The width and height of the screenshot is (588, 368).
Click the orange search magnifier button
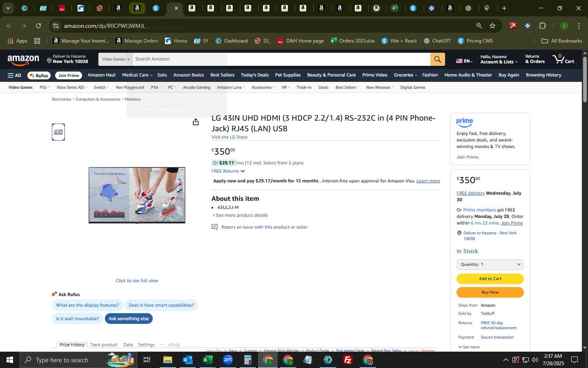pyautogui.click(x=437, y=59)
